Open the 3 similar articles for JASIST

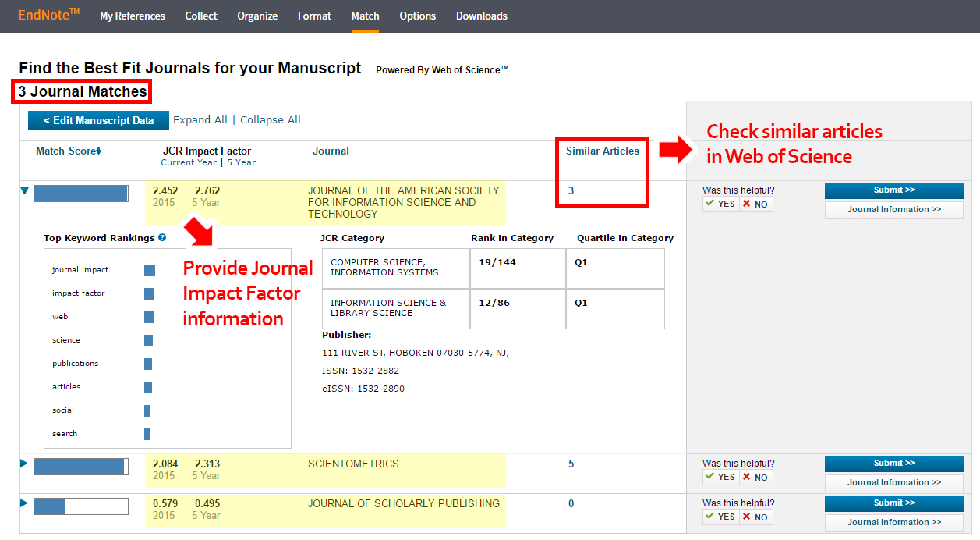click(571, 190)
